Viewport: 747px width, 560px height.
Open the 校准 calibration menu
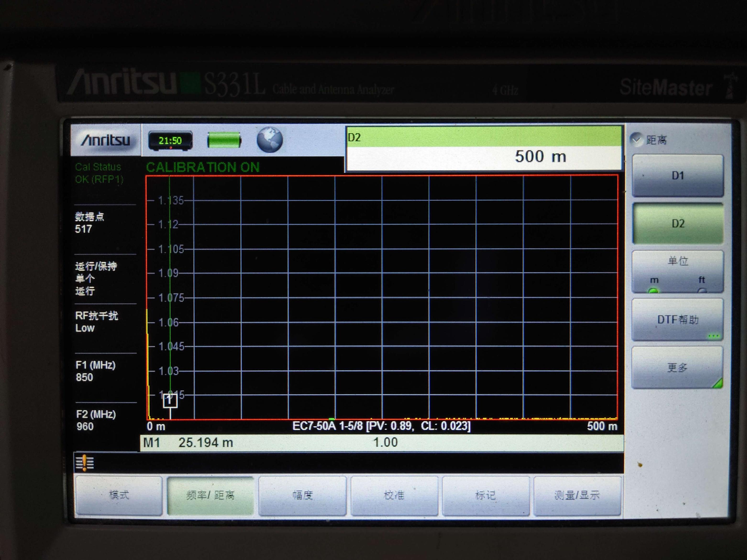[x=394, y=495]
